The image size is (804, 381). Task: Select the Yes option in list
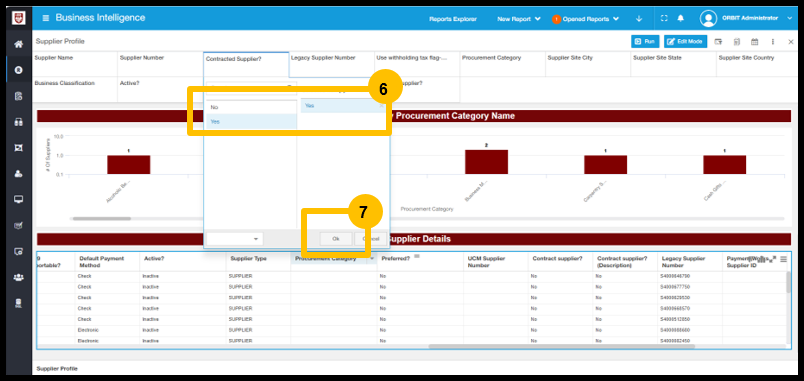point(251,122)
